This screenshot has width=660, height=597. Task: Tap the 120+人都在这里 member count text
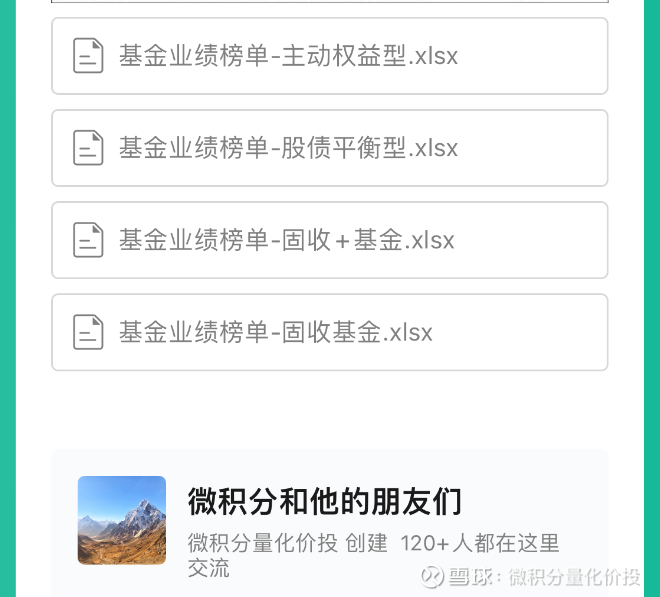click(479, 543)
